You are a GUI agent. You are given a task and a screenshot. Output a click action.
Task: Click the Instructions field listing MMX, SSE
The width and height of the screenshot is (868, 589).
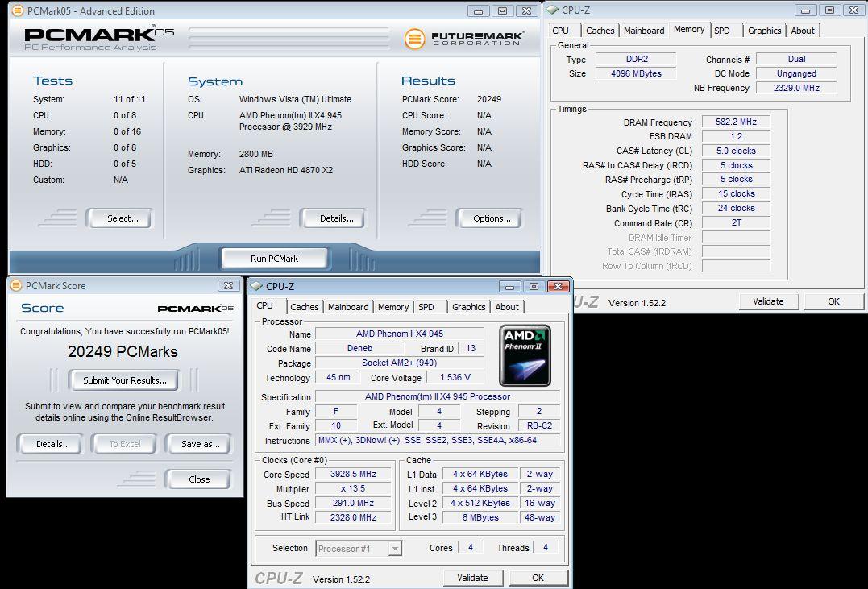click(438, 440)
